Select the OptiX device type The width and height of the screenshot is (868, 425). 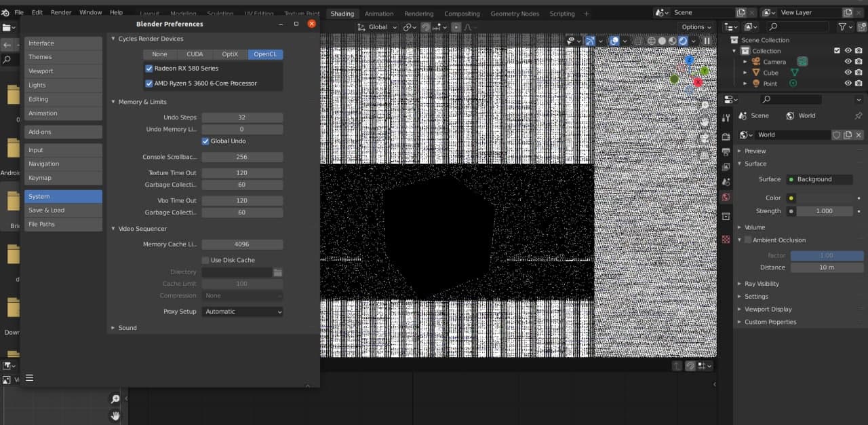[231, 54]
